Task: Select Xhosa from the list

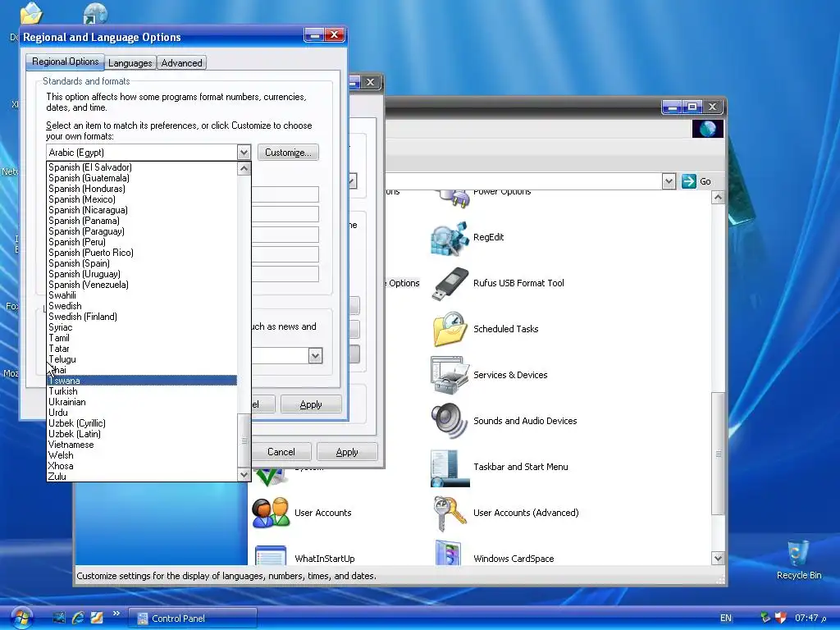Action: click(x=142, y=466)
